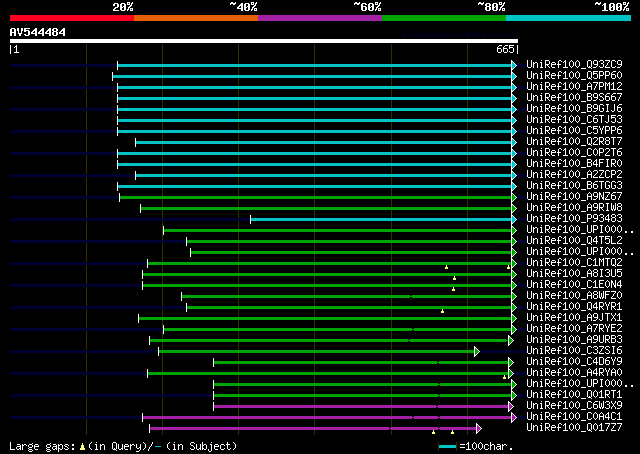Select the UniRef100_C1MTQ2 label
The width and height of the screenshot is (640, 454).
(574, 263)
